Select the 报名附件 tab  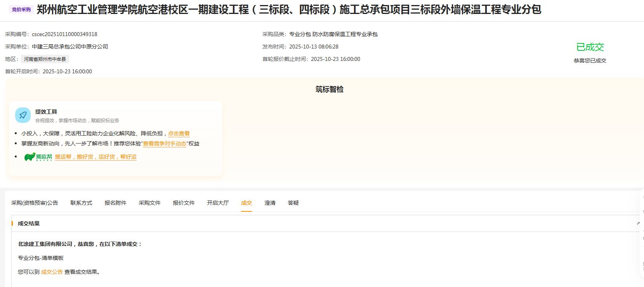point(115,203)
